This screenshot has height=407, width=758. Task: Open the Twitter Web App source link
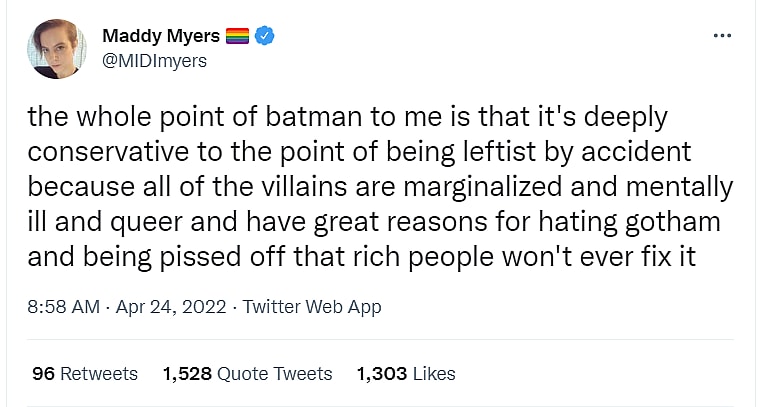click(312, 307)
